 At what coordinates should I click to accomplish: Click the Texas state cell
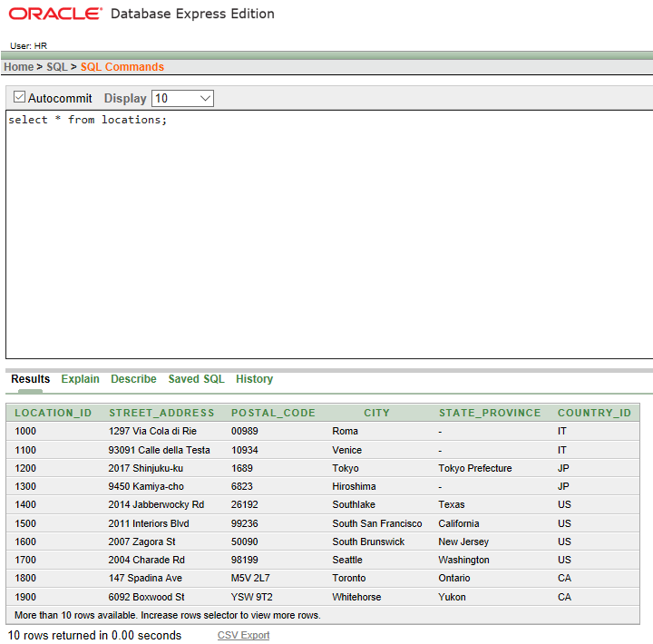[451, 504]
